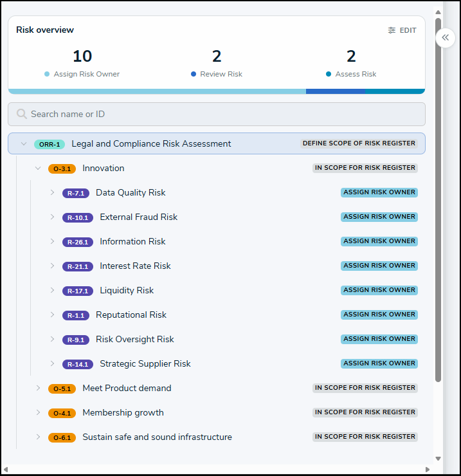Click the R-26.1 risk badge

click(x=78, y=242)
